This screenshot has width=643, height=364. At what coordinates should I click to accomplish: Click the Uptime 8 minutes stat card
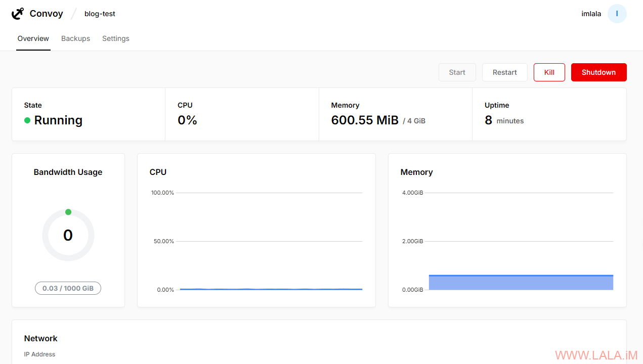(x=549, y=115)
